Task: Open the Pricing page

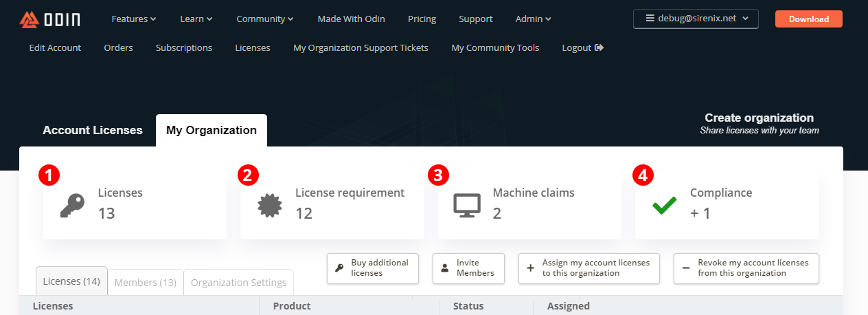Action: [x=422, y=19]
